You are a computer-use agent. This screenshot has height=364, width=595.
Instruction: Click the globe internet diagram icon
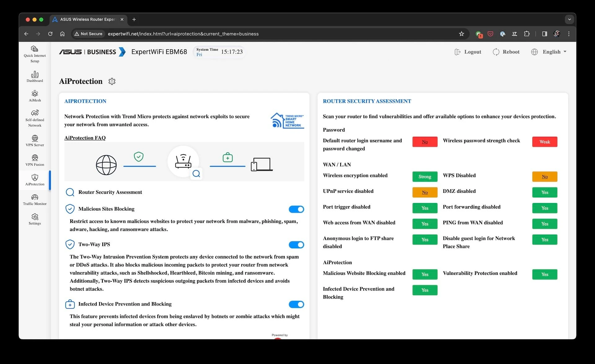[x=106, y=165]
